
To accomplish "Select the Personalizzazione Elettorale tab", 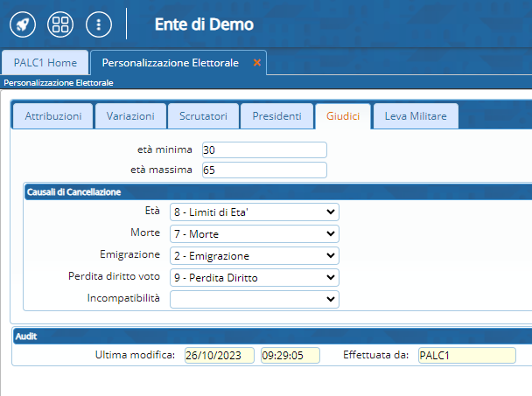I will coord(170,63).
